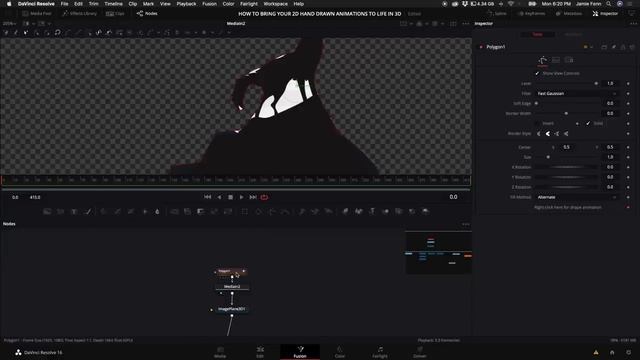Screen dimensions: 640x360
Task: Select the first Border Style icon
Action: 539,133
